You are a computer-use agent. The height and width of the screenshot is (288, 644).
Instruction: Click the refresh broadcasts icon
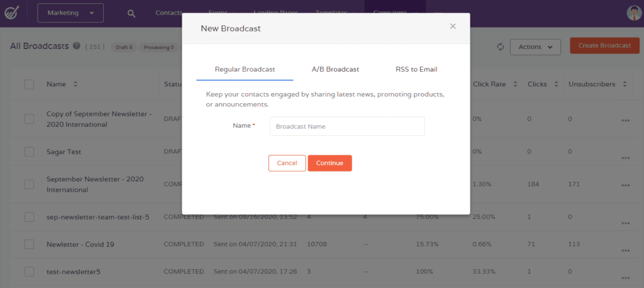click(501, 47)
